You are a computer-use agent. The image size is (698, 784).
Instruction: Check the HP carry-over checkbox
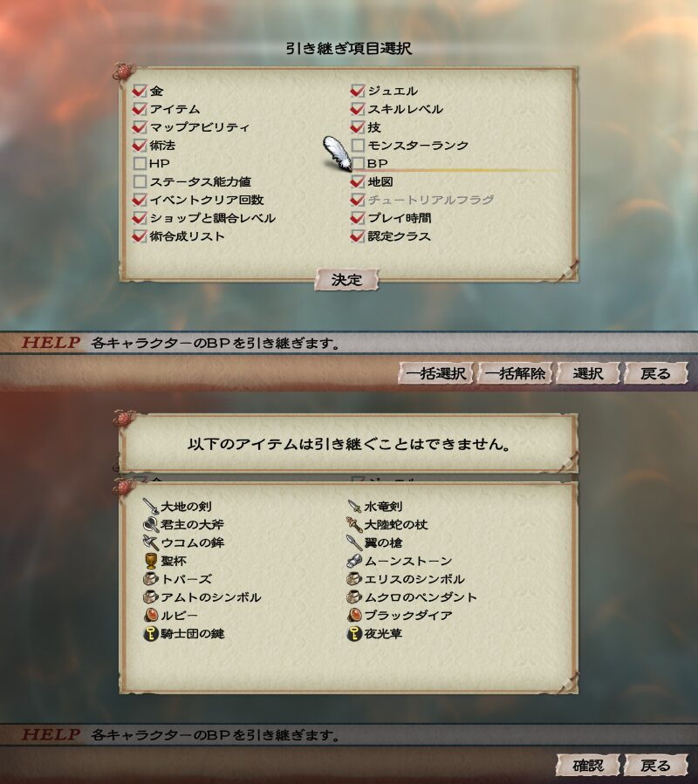tap(140, 163)
